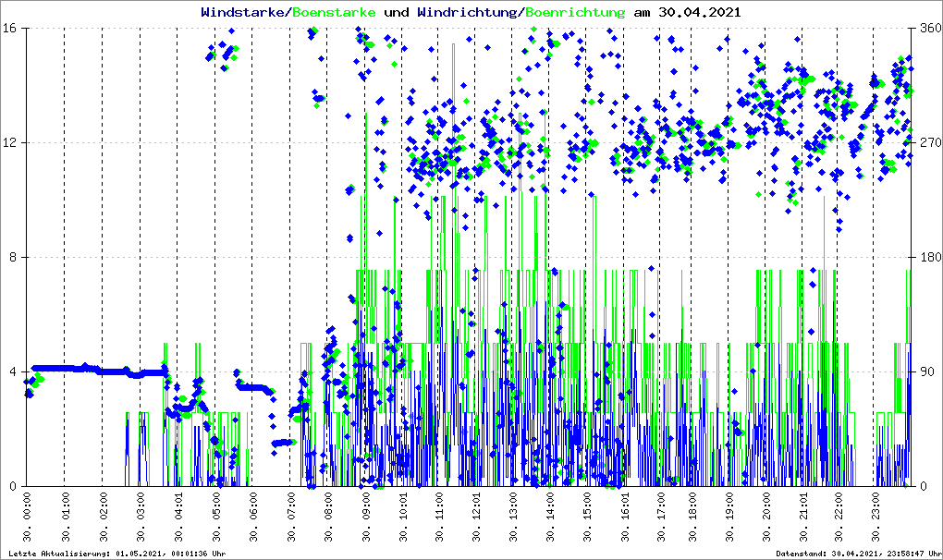Click the right axis value 90
This screenshot has height=560, width=943.
[x=927, y=371]
